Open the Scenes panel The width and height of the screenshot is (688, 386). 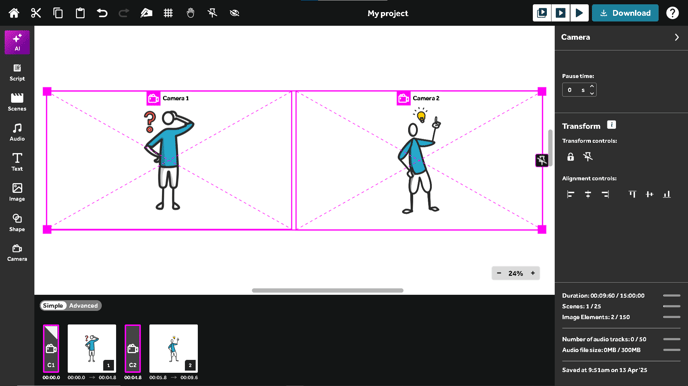(17, 102)
